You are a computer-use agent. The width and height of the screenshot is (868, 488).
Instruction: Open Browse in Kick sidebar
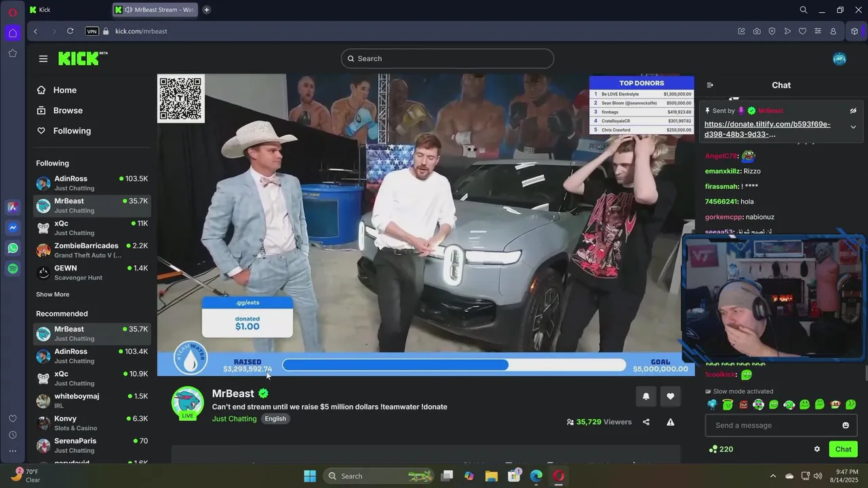click(60, 110)
